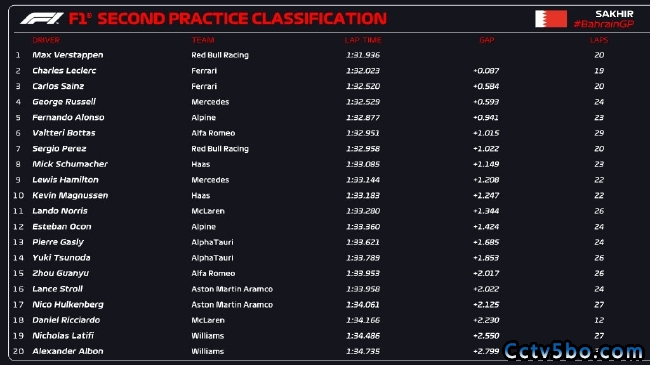Click the LAPS column header
Screen dimensions: 650x365
pos(599,40)
